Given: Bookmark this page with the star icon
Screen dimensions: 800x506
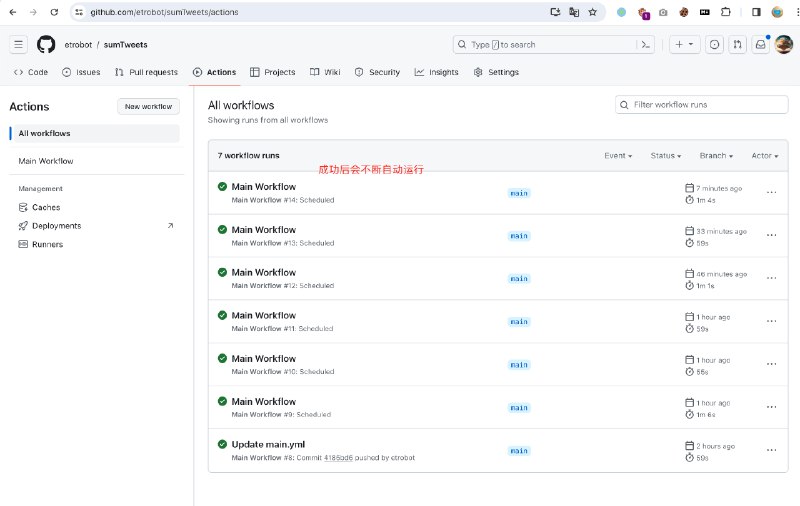Looking at the screenshot, I should coord(592,12).
